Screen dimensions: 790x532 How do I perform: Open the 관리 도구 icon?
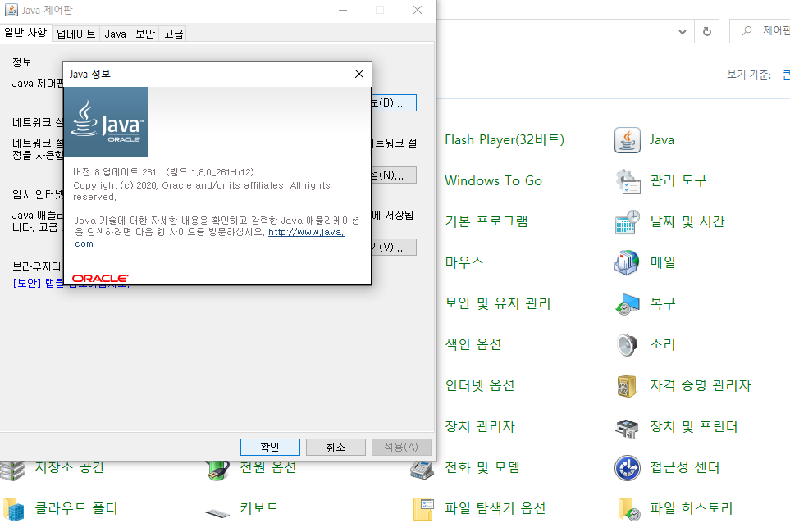pyautogui.click(x=628, y=181)
